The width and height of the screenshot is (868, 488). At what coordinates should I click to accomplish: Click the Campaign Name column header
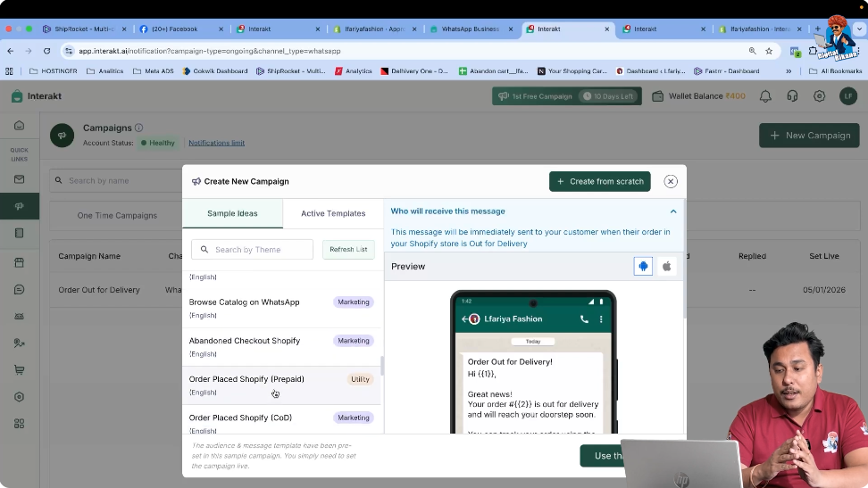pyautogui.click(x=89, y=256)
